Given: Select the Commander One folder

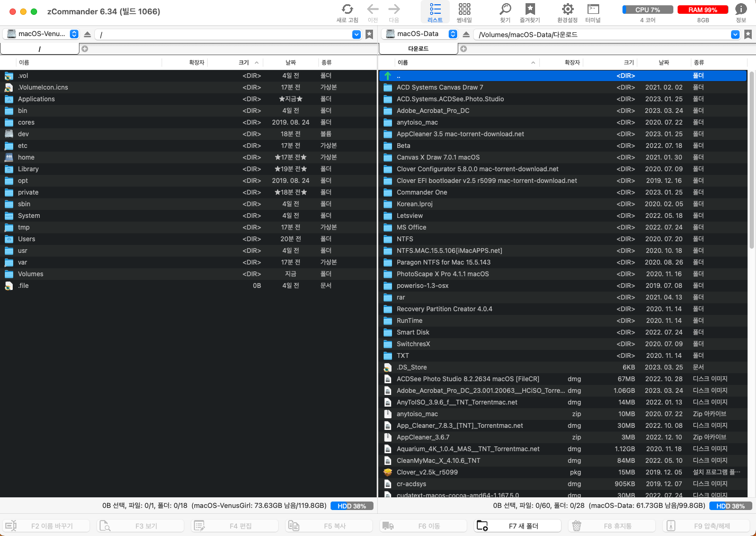Looking at the screenshot, I should point(563,192).
